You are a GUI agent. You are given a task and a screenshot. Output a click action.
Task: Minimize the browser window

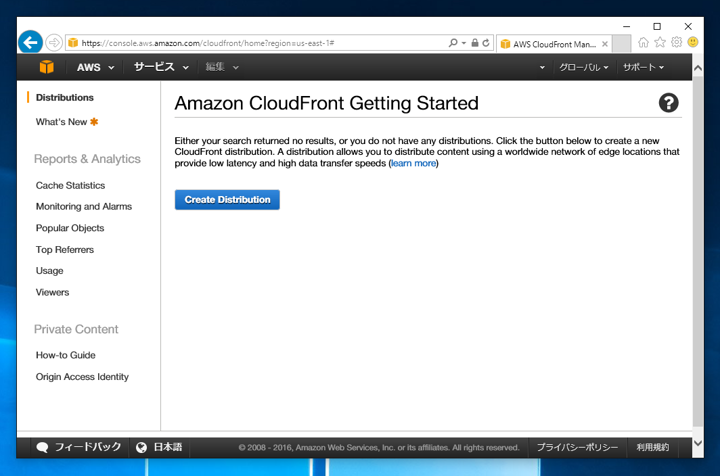626,27
